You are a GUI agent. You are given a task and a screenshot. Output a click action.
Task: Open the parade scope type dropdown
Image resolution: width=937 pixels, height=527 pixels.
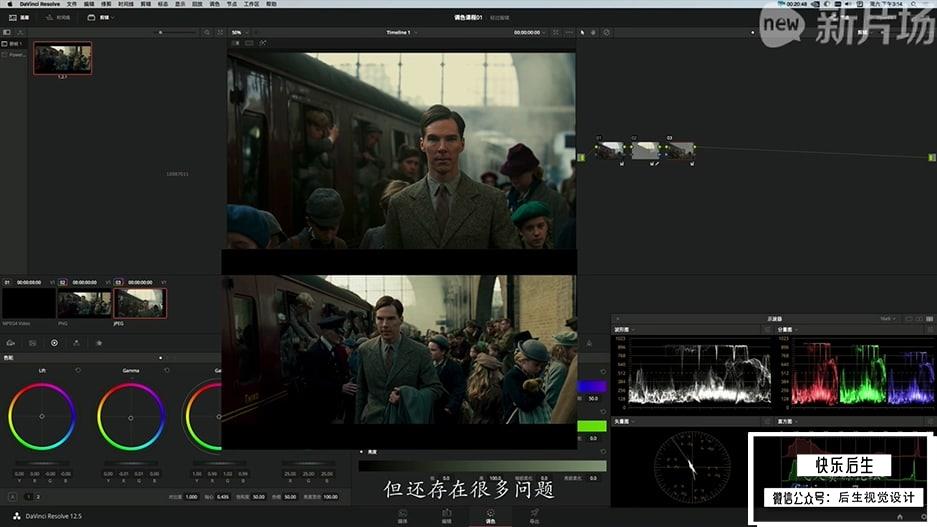787,330
